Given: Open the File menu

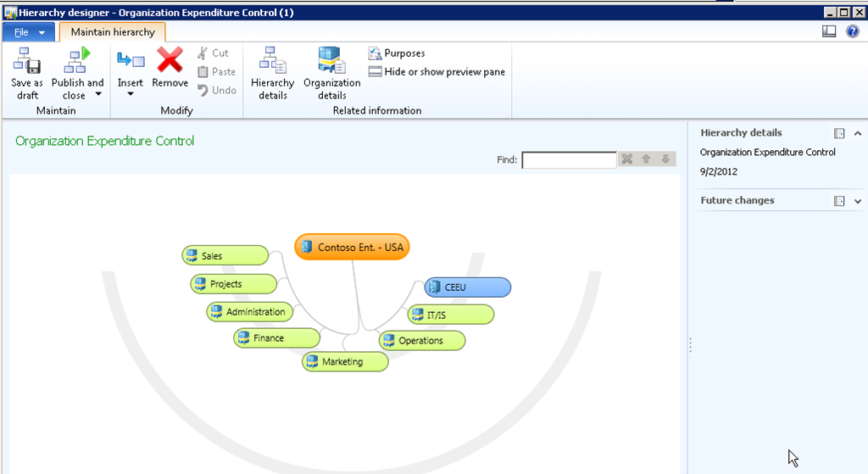Looking at the screenshot, I should coord(29,32).
